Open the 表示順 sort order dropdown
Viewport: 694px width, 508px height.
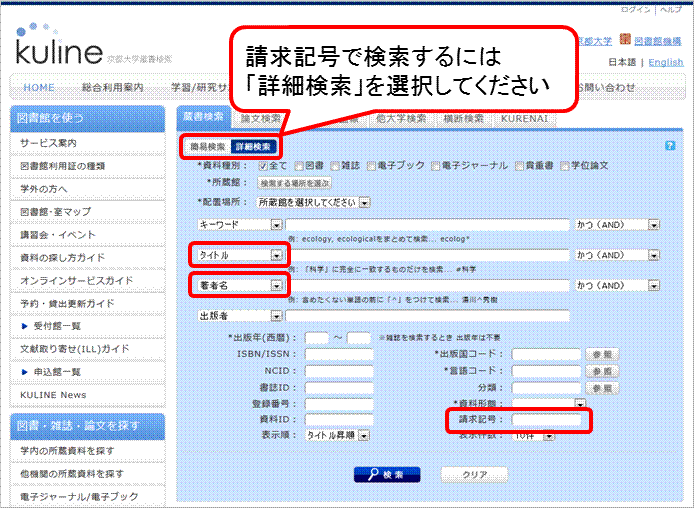click(x=337, y=435)
